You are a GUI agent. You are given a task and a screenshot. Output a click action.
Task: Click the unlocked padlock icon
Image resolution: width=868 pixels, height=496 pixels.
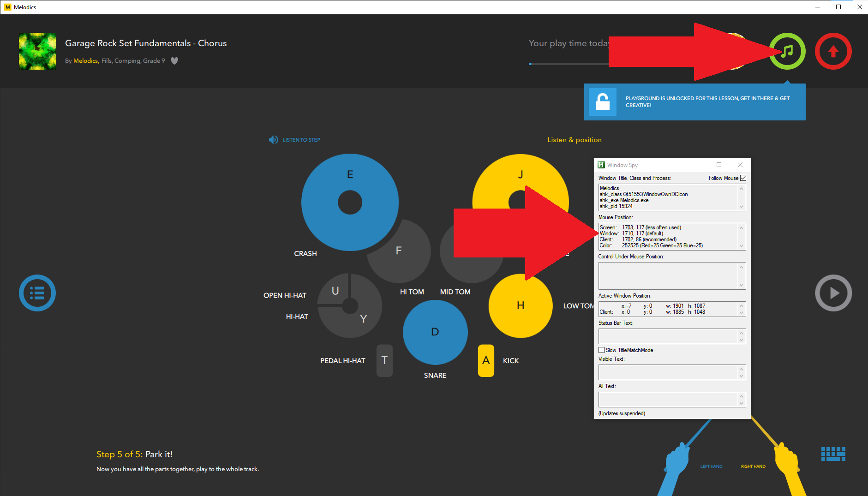coord(602,102)
